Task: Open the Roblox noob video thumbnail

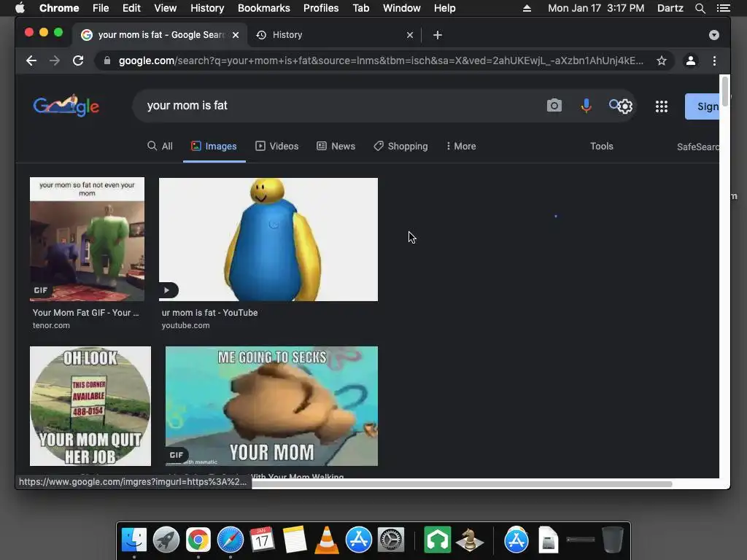Action: pos(268,239)
